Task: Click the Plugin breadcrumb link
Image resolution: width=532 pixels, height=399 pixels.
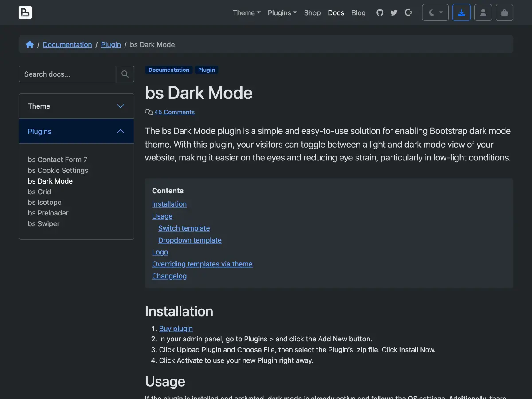Action: pyautogui.click(x=111, y=44)
